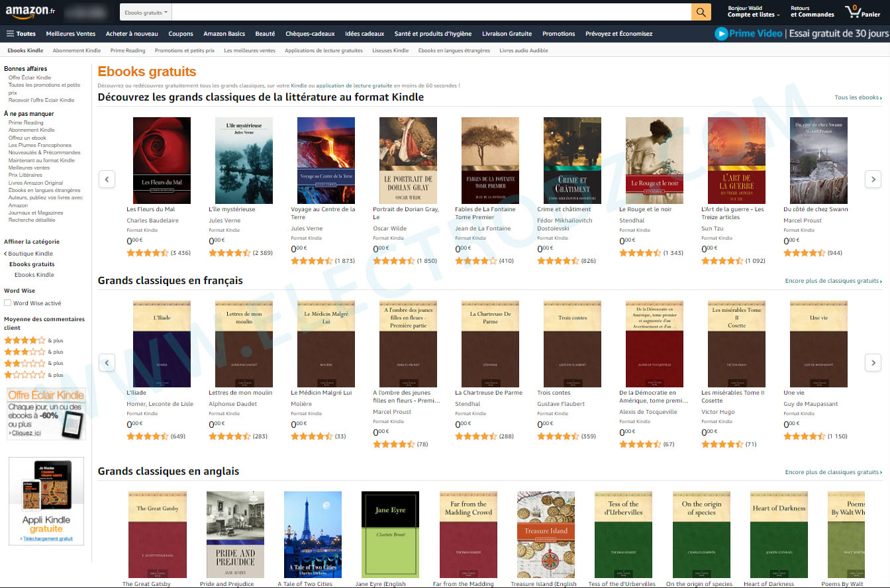Open Coupons in nav bar

[x=181, y=34]
